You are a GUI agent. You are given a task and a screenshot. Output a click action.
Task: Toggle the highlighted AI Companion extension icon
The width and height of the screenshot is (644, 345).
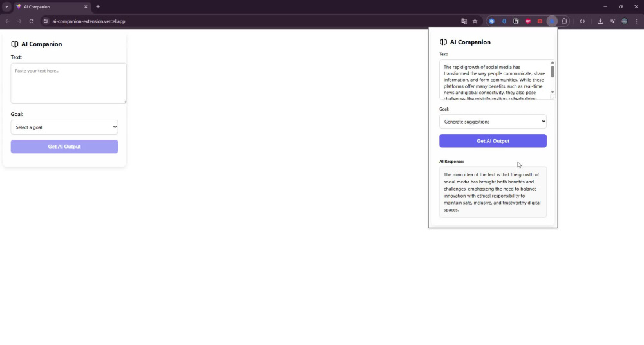[552, 21]
